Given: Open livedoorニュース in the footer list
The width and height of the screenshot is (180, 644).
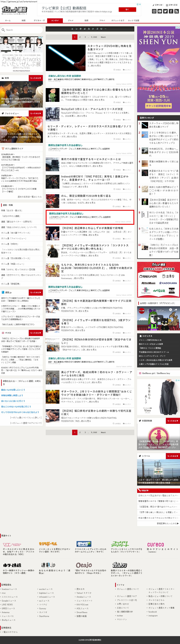Looking at the screenshot, I should click(x=9, y=589).
